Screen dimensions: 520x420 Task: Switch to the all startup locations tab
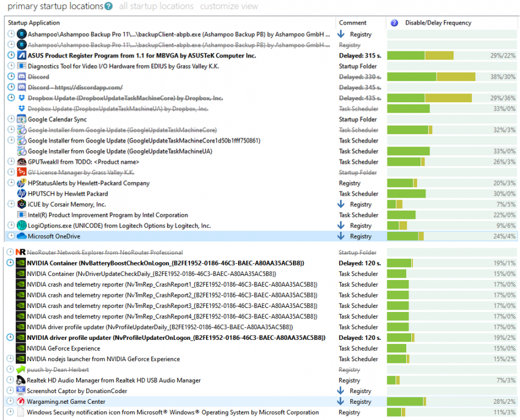pos(156,7)
